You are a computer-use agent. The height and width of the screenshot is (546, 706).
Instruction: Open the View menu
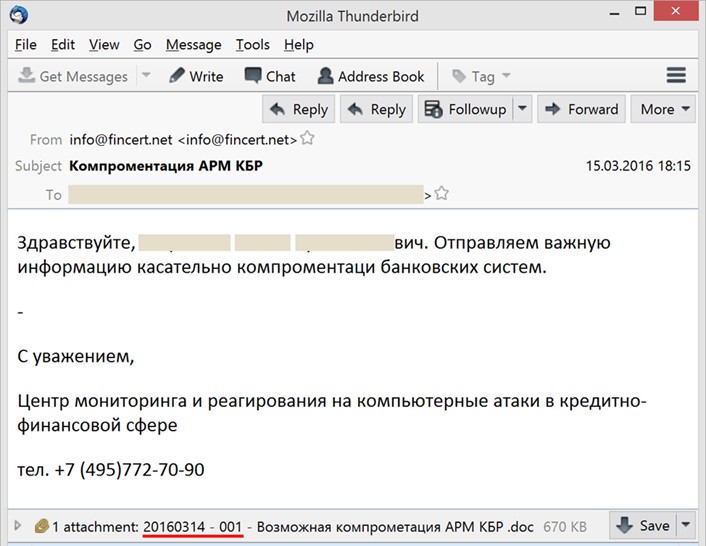pyautogui.click(x=104, y=45)
